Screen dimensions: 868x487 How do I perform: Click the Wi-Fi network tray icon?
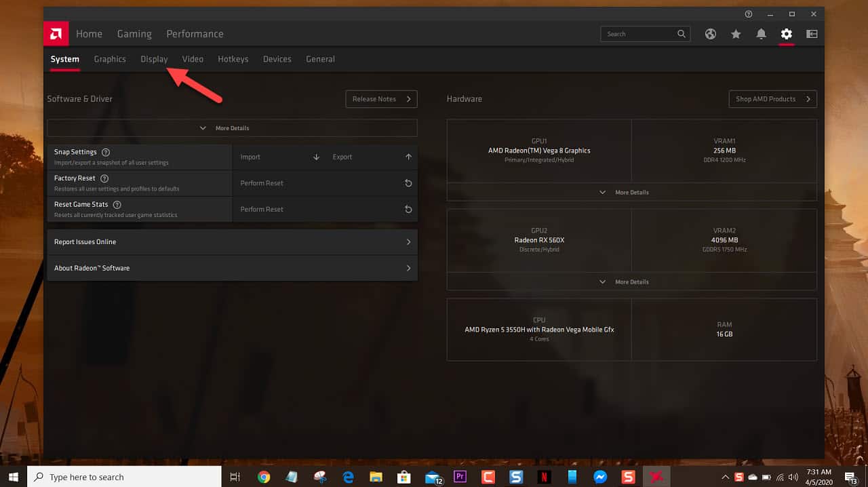(780, 477)
